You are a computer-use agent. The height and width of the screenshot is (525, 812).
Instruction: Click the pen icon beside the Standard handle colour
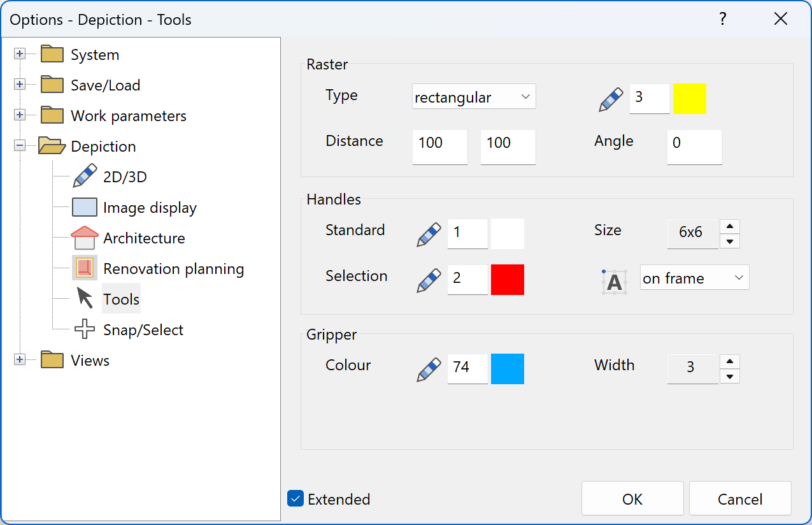coord(428,233)
